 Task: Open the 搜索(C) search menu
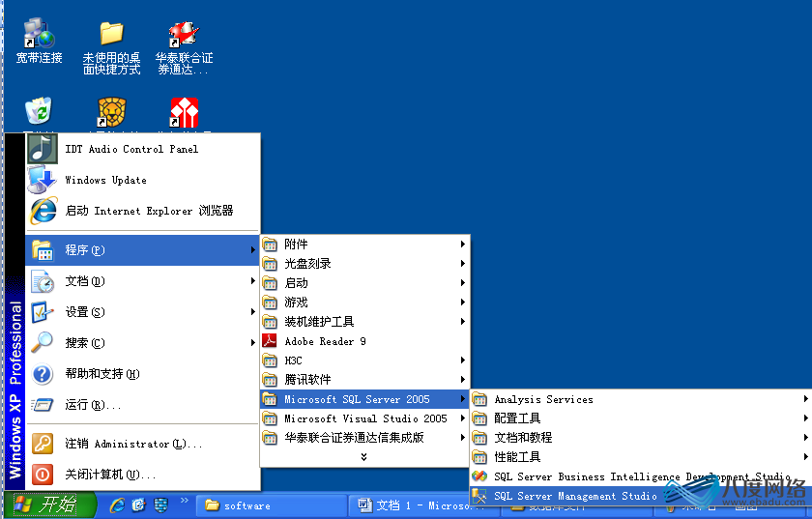coord(143,343)
